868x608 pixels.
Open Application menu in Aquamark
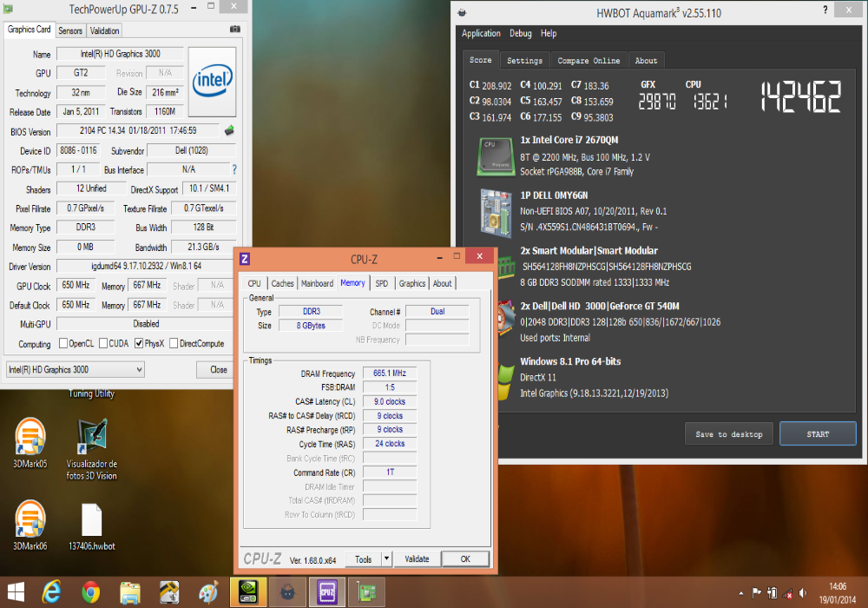(x=481, y=33)
